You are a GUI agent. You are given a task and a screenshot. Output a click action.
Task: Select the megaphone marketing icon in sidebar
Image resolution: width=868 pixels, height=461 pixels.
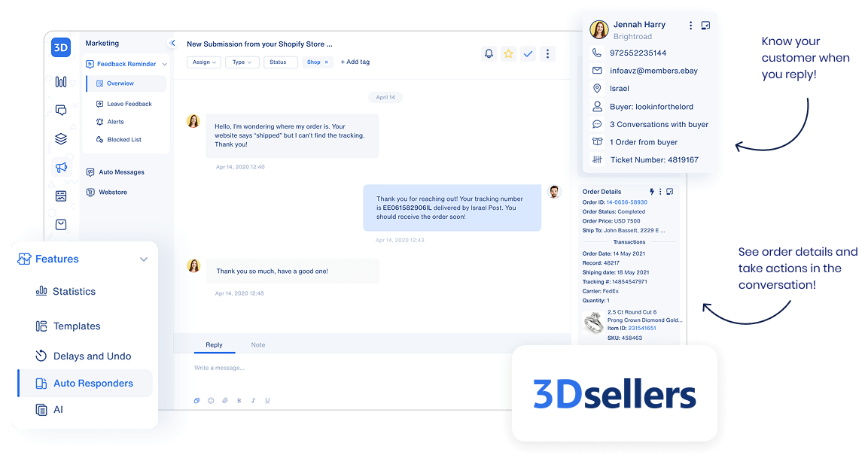[61, 168]
